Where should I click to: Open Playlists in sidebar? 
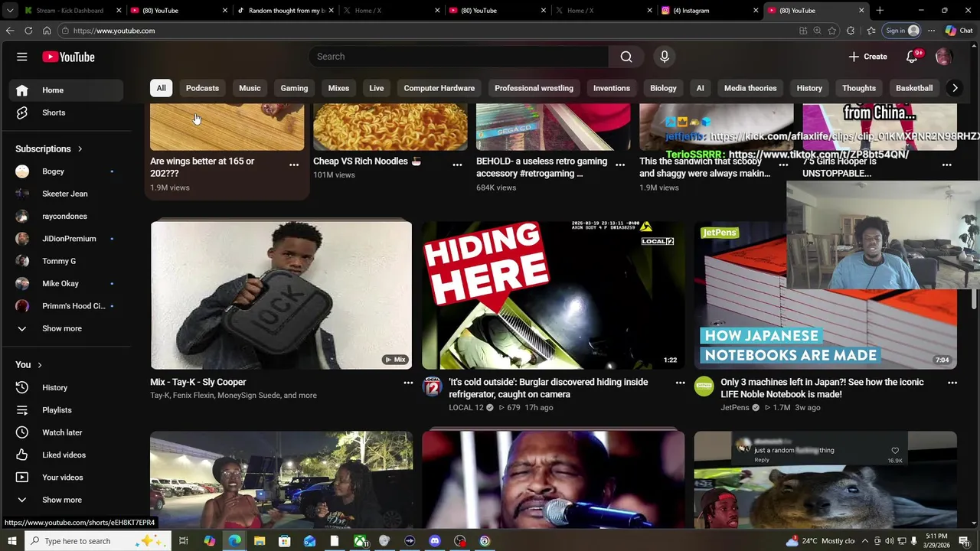pos(66,410)
